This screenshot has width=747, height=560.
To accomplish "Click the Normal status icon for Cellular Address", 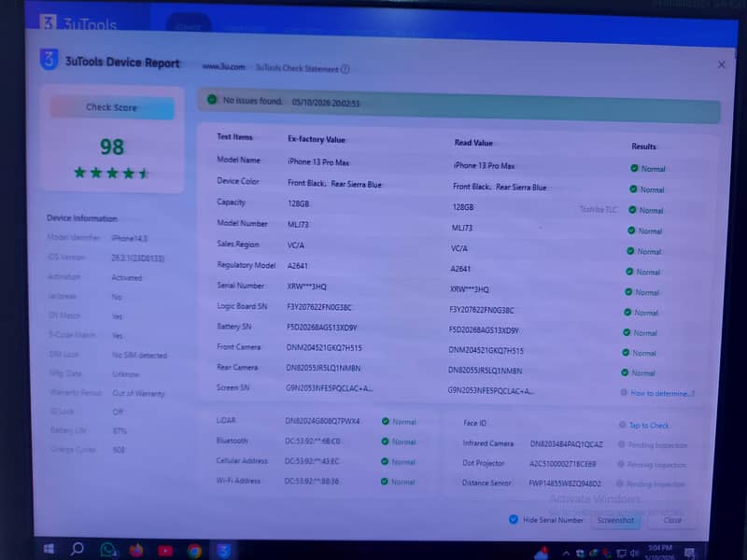I will [x=385, y=461].
